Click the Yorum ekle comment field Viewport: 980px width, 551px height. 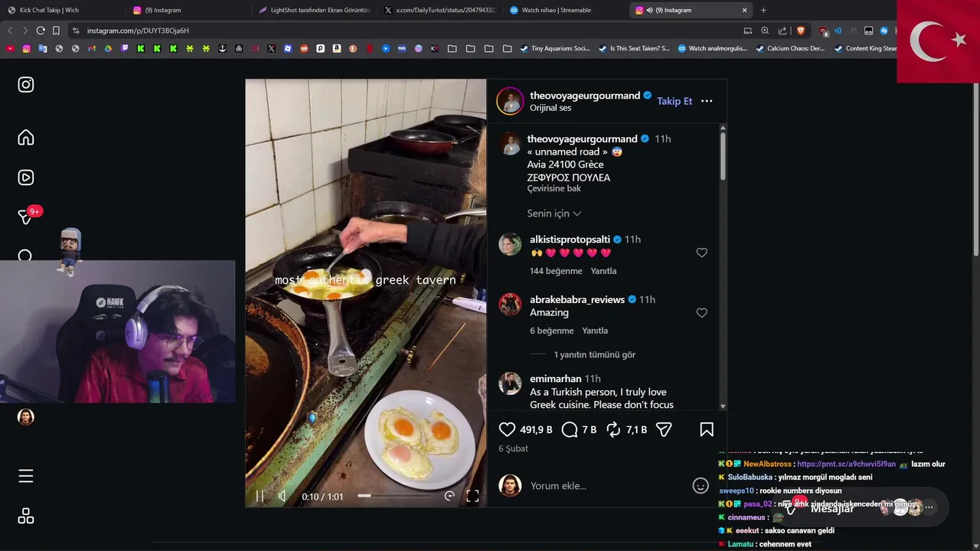(x=605, y=486)
